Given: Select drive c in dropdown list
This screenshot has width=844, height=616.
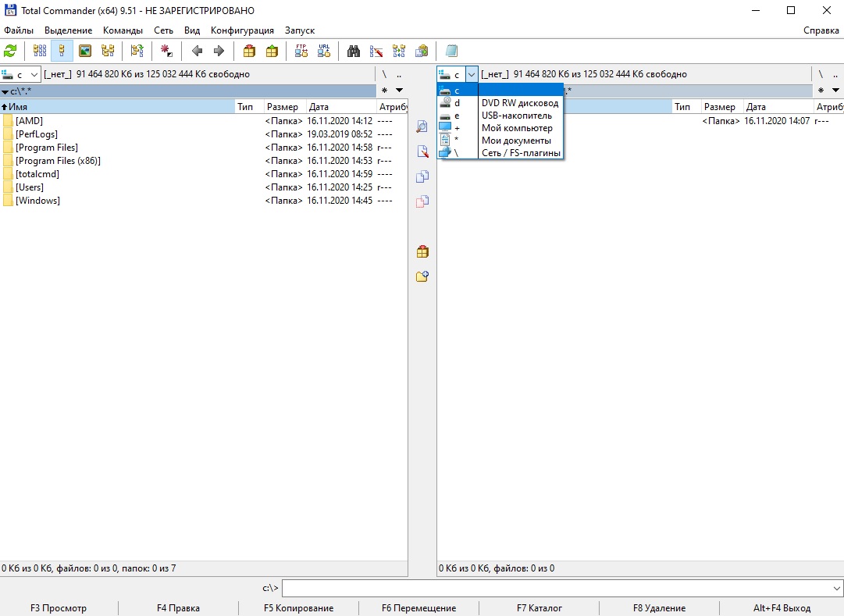Looking at the screenshot, I should point(500,91).
